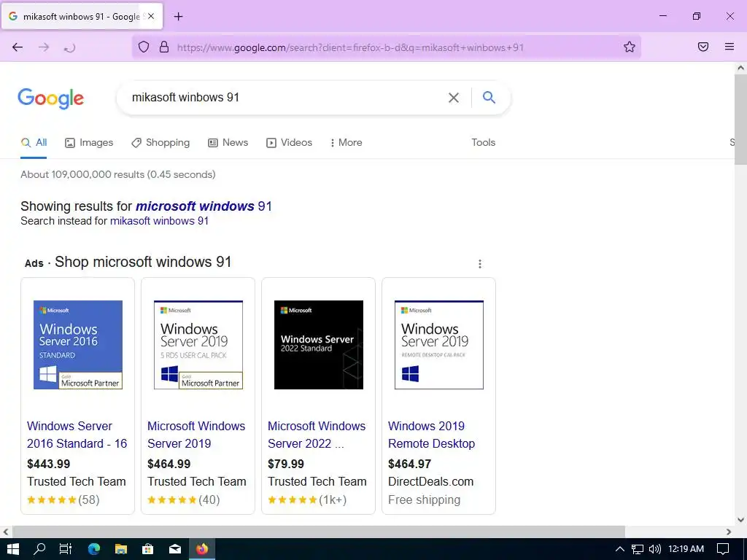747x560 pixels.
Task: Click the Google logo
Action: pyautogui.click(x=50, y=98)
